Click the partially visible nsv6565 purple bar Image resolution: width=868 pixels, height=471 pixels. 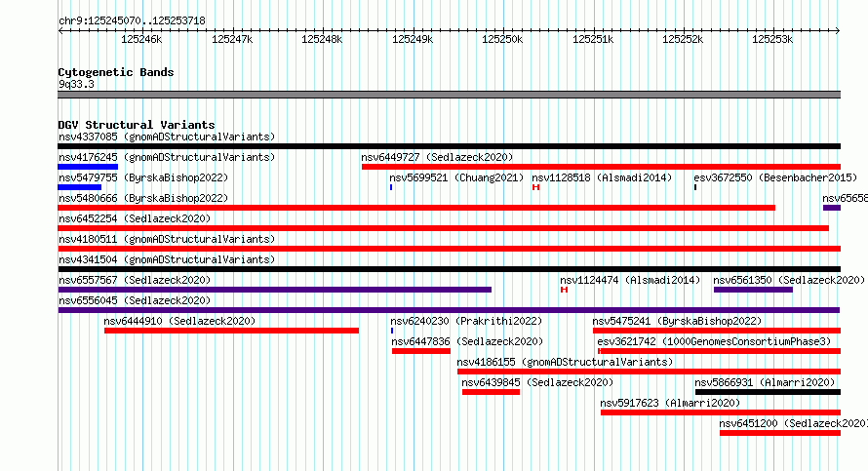[x=832, y=208]
